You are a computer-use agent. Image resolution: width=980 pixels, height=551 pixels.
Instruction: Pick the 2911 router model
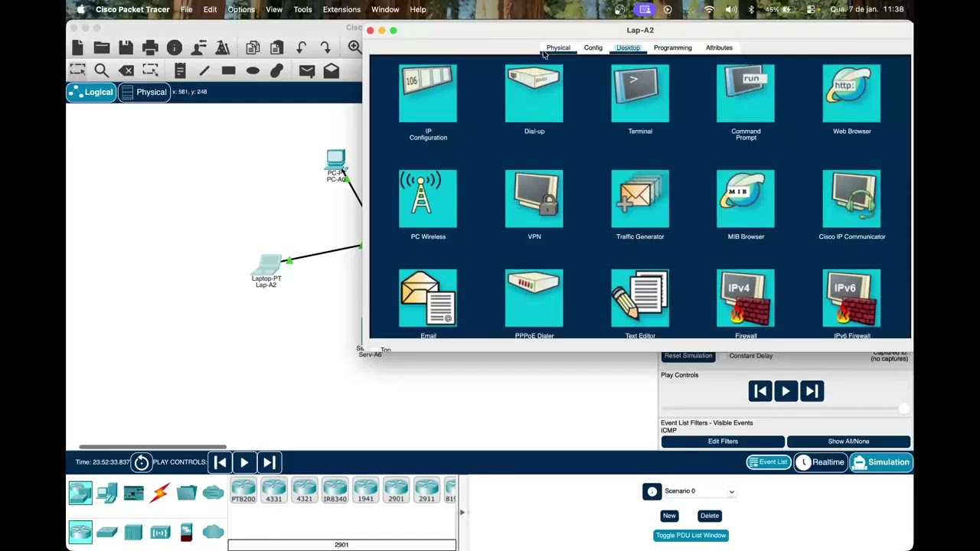tap(426, 491)
